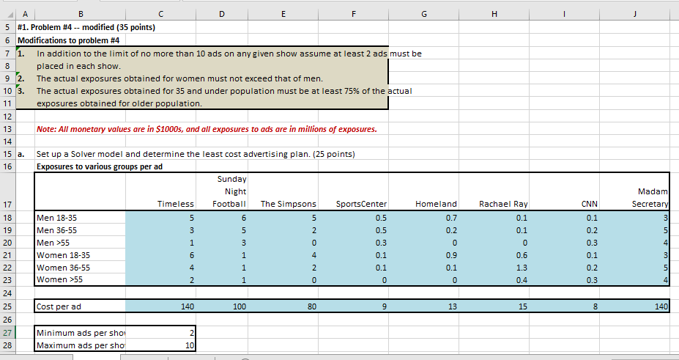Select column E header
Image resolution: width=679 pixels, height=360 pixels.
pos(283,14)
